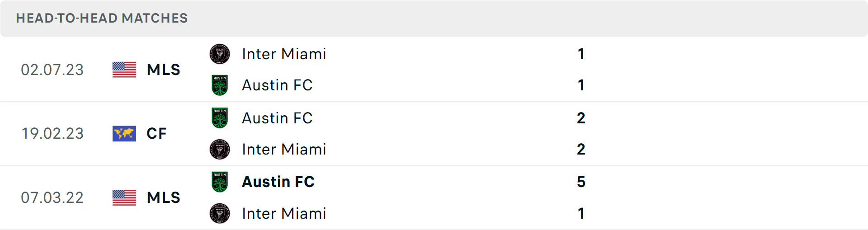The width and height of the screenshot is (868, 230).
Task: Click the Head-to-Head Matches header
Action: [x=102, y=18]
